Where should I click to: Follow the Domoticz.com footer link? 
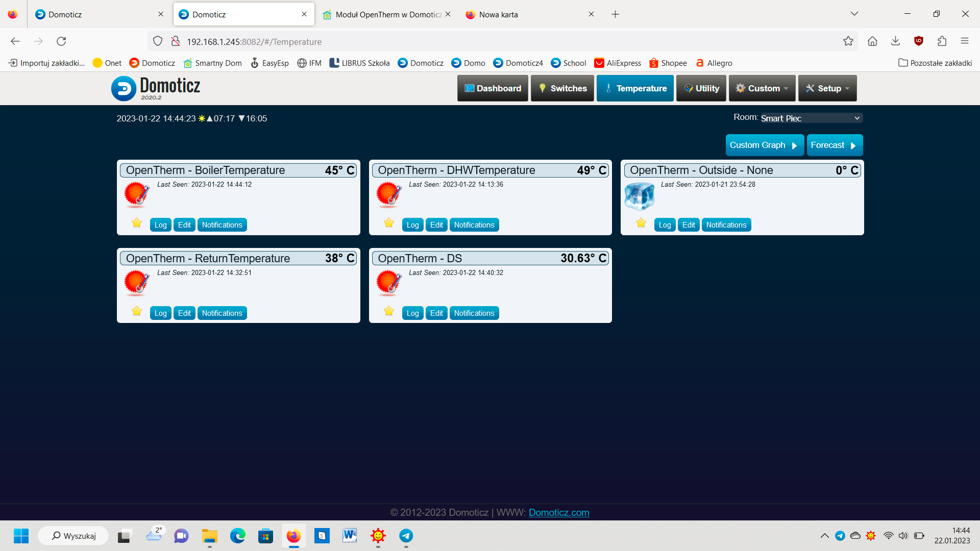[x=559, y=513]
